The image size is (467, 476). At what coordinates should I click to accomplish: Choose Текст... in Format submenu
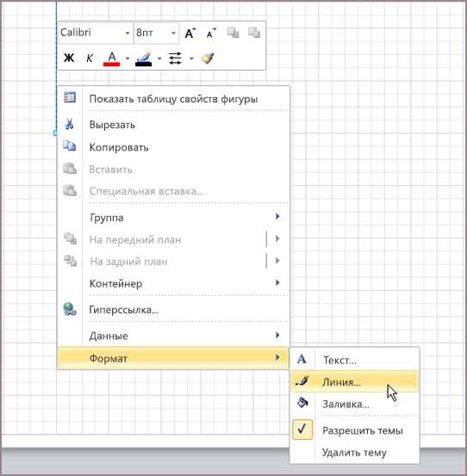click(340, 360)
